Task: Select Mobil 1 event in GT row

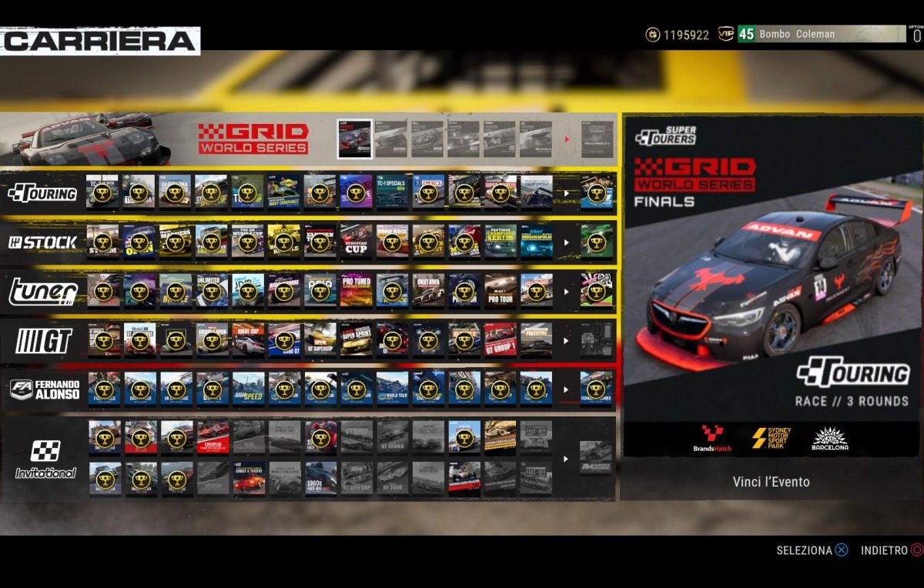Action: click(x=139, y=340)
